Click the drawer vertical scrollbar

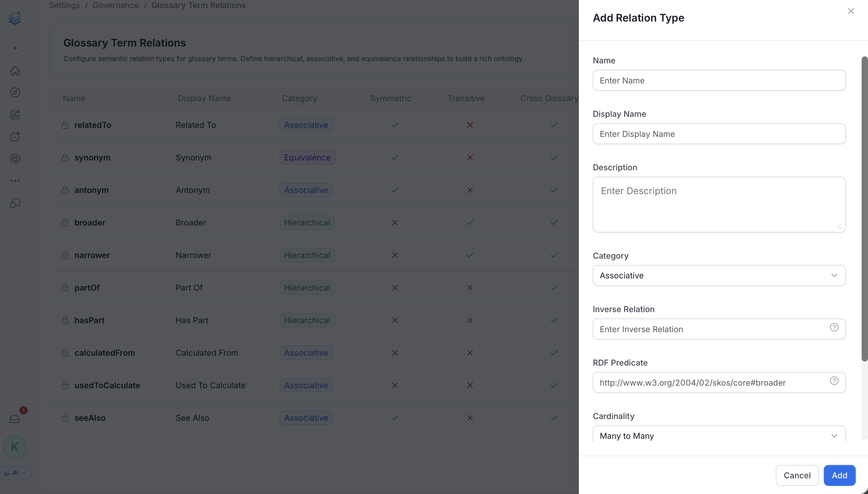pyautogui.click(x=865, y=209)
